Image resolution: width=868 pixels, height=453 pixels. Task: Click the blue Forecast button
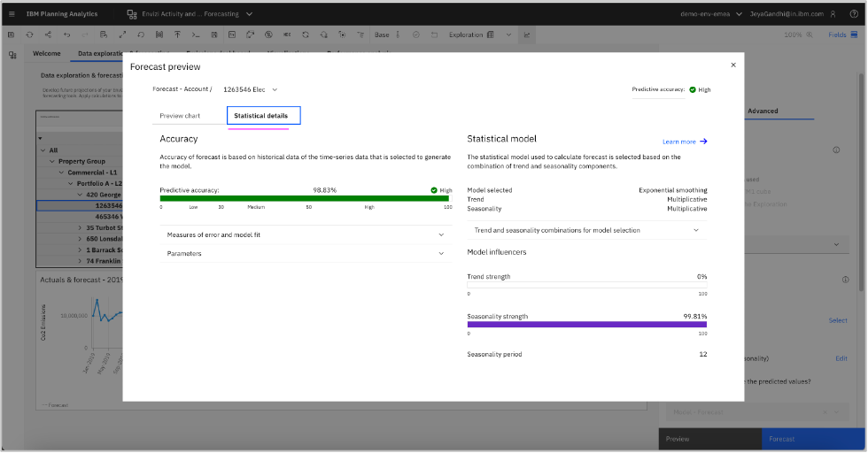click(812, 439)
